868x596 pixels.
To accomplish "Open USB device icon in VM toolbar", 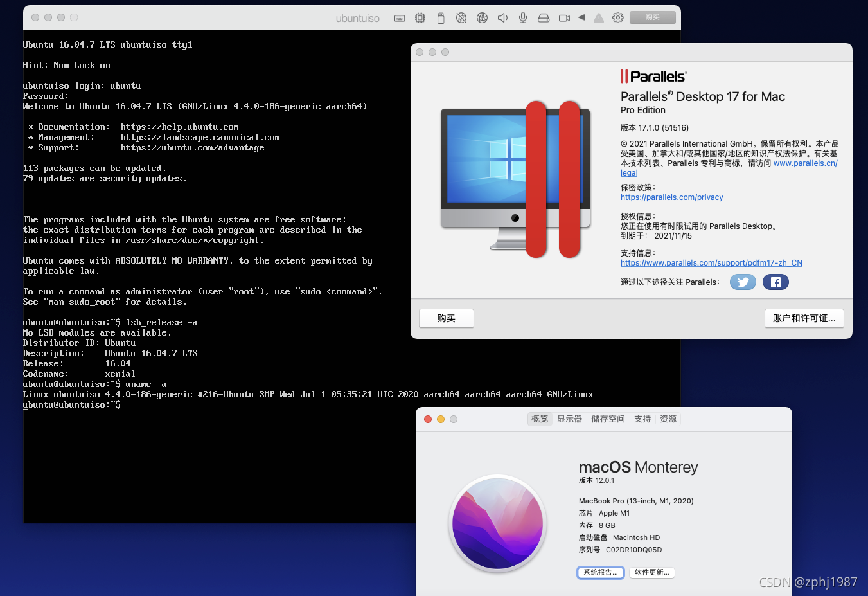I will tap(441, 18).
